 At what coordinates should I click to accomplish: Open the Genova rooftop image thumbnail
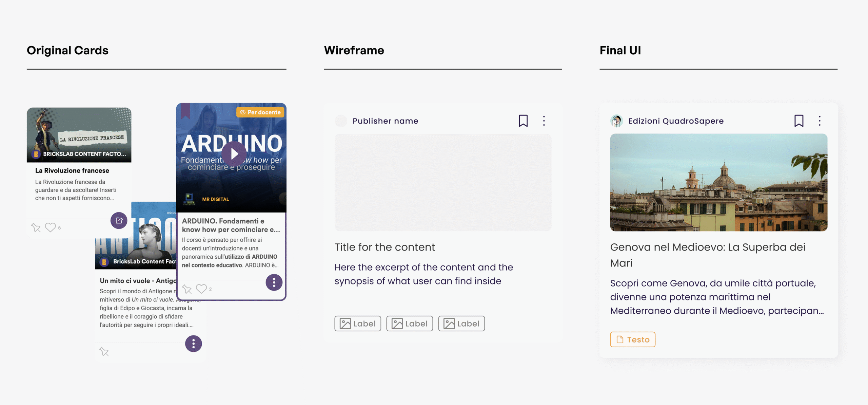click(718, 182)
